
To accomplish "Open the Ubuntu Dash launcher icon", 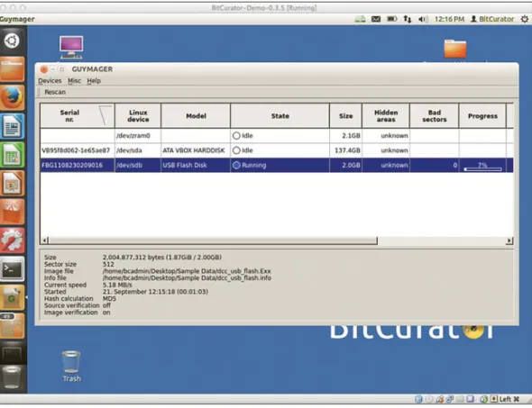I will coord(12,41).
